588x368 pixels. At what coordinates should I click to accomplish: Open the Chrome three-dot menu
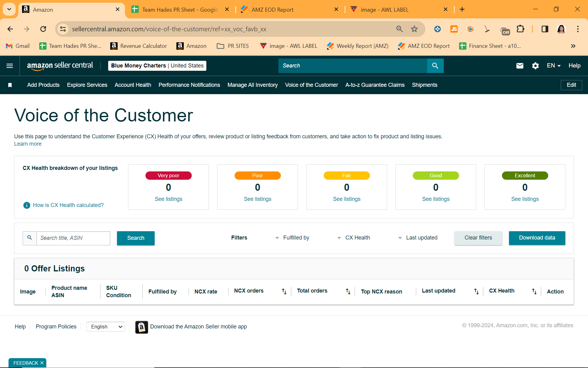578,29
